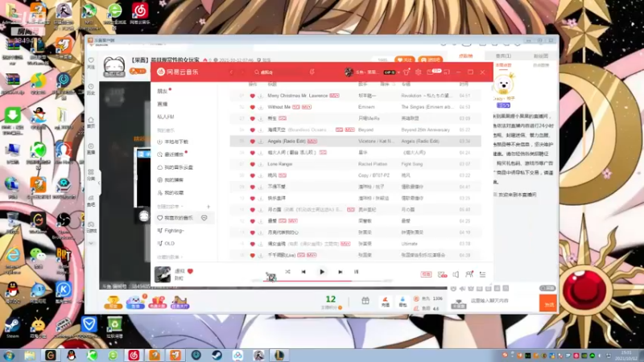Open the skin T-shirt icon in title bar

point(407,72)
